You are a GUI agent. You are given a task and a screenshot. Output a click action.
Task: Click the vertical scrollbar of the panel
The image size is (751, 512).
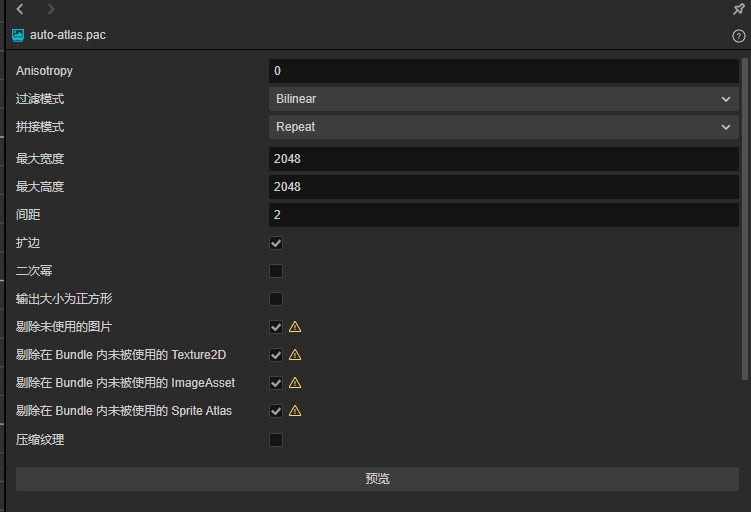745,220
